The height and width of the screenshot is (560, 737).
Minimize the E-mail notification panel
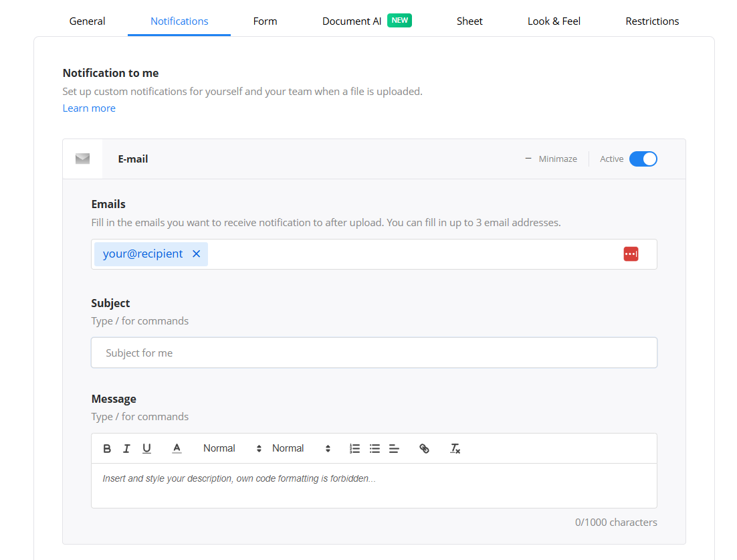pos(551,159)
